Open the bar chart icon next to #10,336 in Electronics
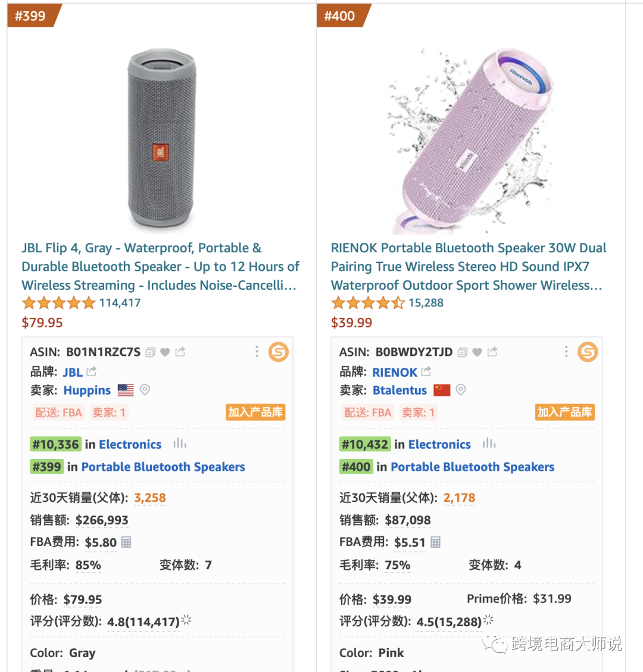 (x=180, y=444)
